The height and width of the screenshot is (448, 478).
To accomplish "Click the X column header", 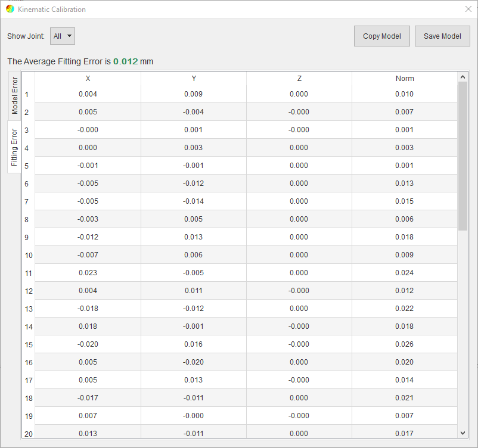I will (88, 79).
